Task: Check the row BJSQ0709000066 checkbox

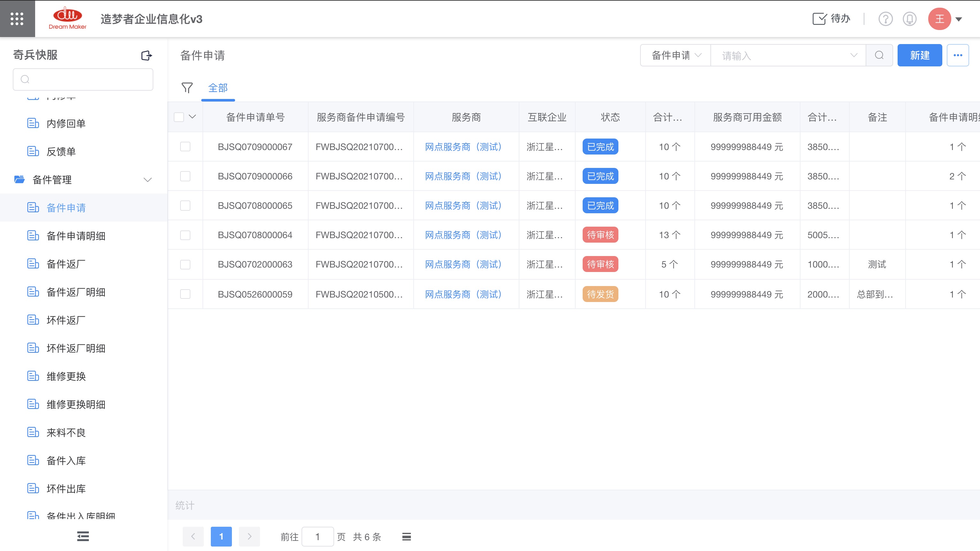Action: point(185,176)
